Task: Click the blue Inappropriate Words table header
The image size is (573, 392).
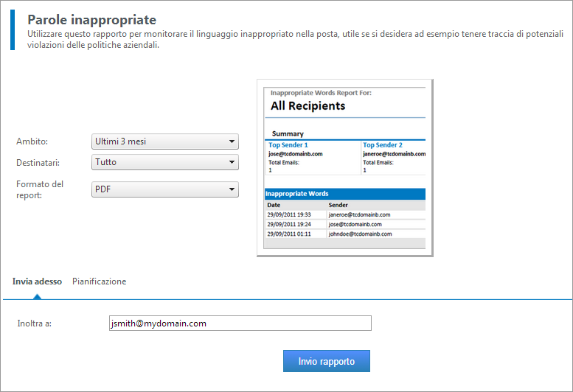Action: (x=344, y=195)
